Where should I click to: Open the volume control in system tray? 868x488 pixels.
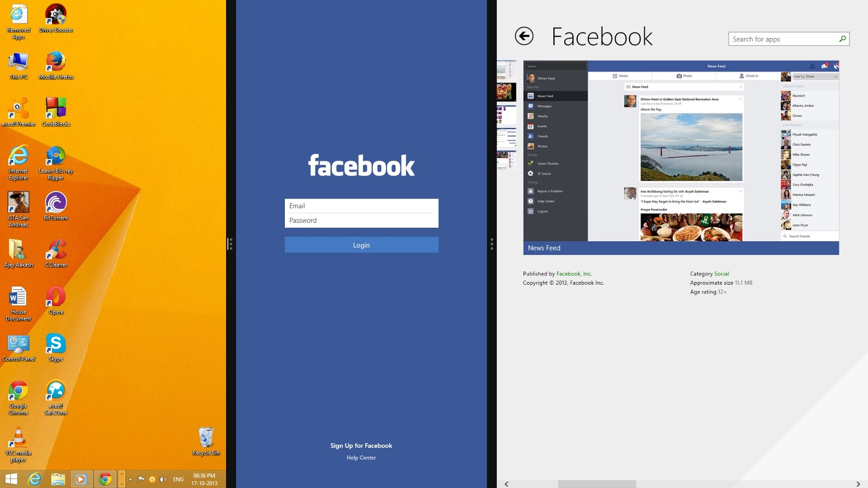click(163, 479)
